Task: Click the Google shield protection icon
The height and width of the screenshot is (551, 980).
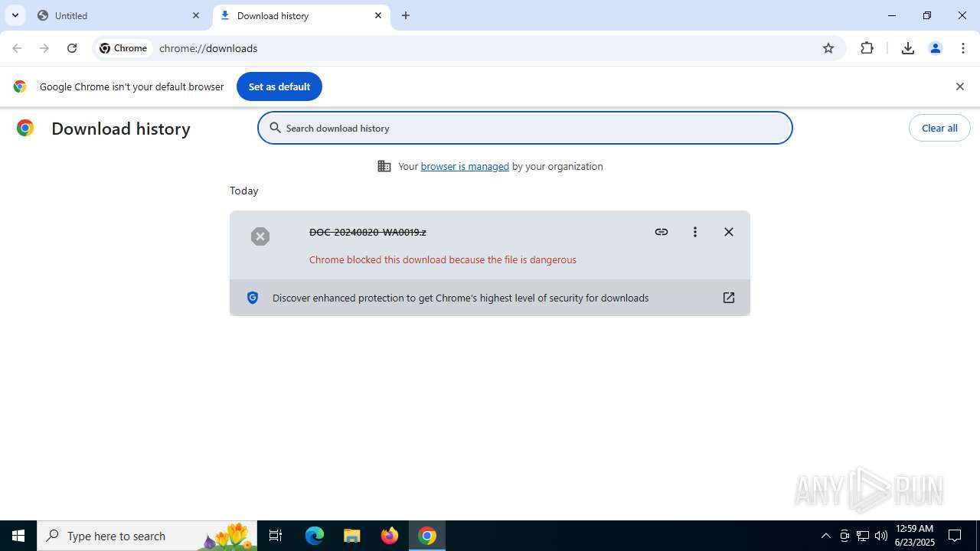Action: tap(253, 298)
